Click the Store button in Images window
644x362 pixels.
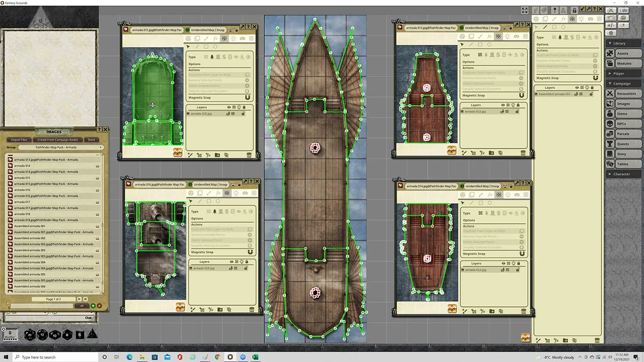point(92,140)
